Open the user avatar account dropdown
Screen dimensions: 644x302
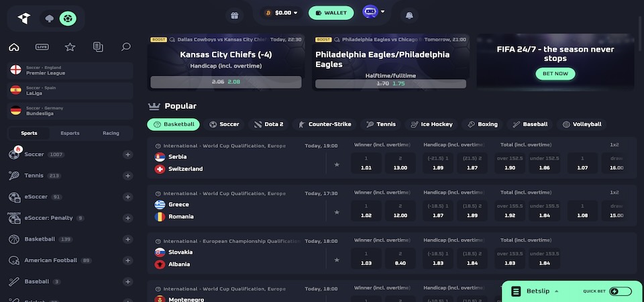[x=374, y=12]
